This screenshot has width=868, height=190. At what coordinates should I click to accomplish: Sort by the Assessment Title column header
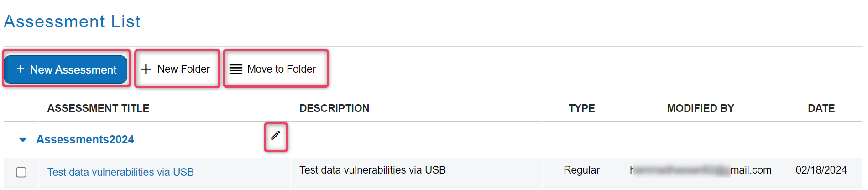98,108
